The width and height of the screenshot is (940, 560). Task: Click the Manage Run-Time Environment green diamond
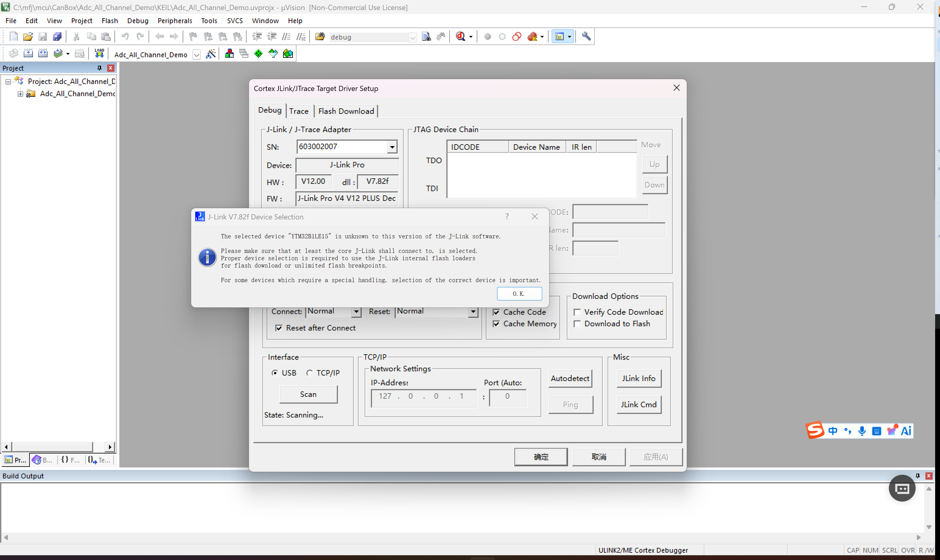click(258, 54)
